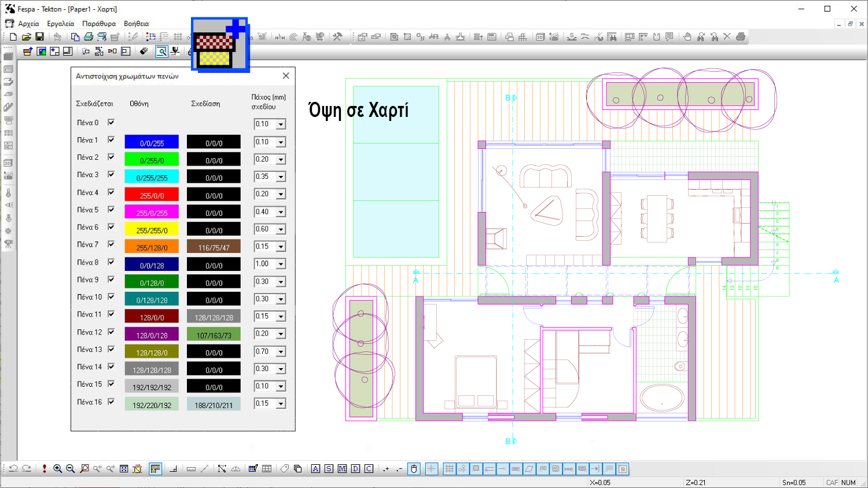The height and width of the screenshot is (488, 868).
Task: Open thickness dropdown for Πένα 2
Action: (281, 159)
